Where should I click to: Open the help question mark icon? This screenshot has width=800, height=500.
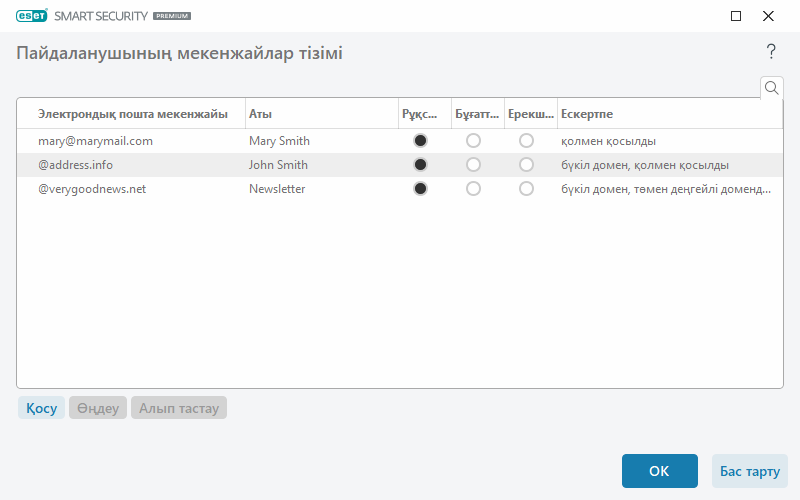click(771, 52)
